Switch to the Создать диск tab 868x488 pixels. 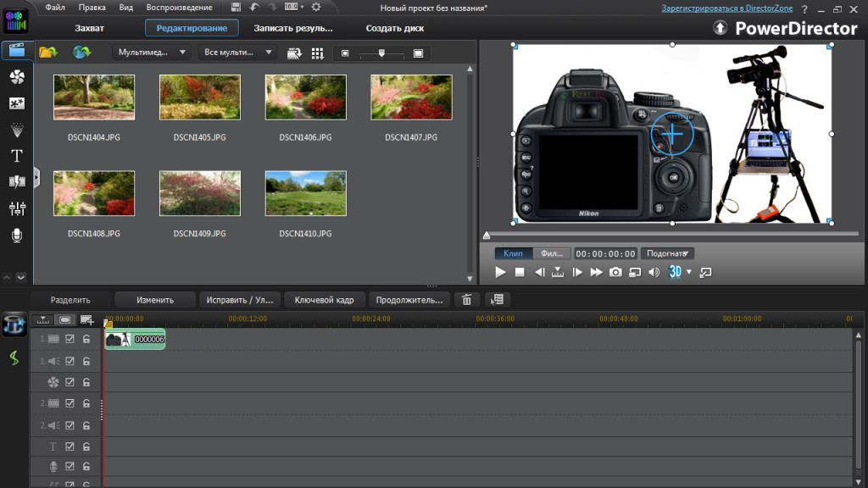395,28
